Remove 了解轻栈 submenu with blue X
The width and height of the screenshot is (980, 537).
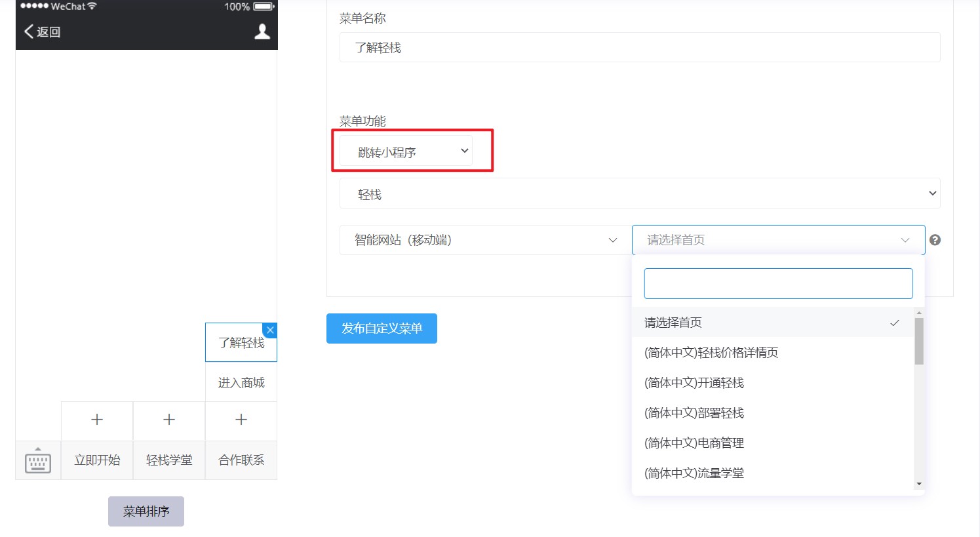270,330
